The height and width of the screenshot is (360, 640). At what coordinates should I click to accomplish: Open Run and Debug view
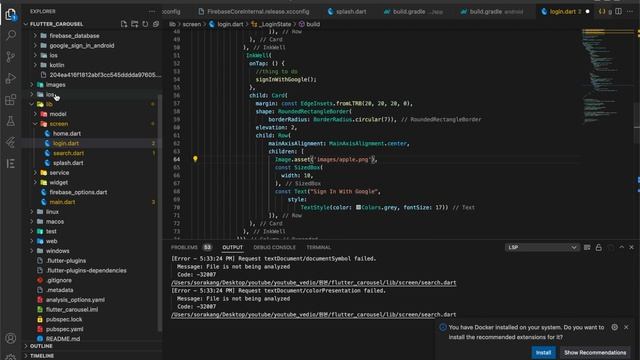click(x=11, y=78)
